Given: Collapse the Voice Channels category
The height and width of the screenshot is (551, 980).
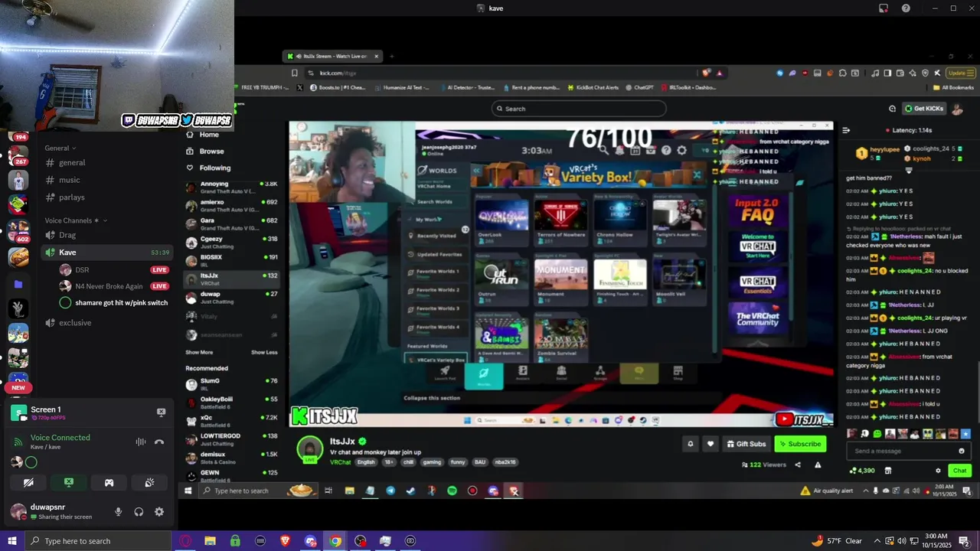Looking at the screenshot, I should (x=75, y=220).
